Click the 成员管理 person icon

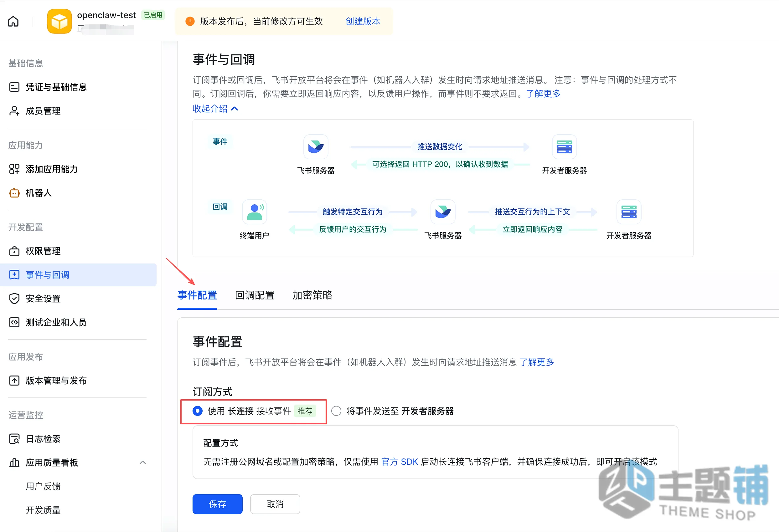(14, 111)
